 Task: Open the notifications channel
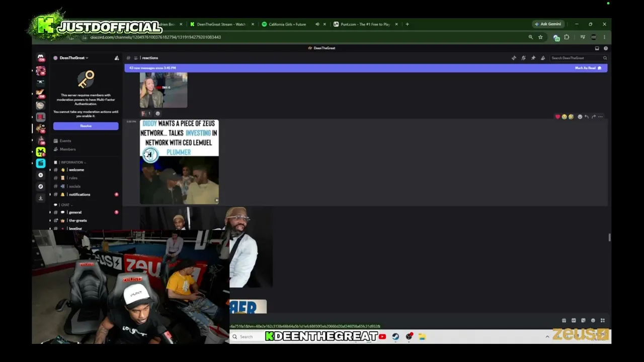click(x=86, y=195)
